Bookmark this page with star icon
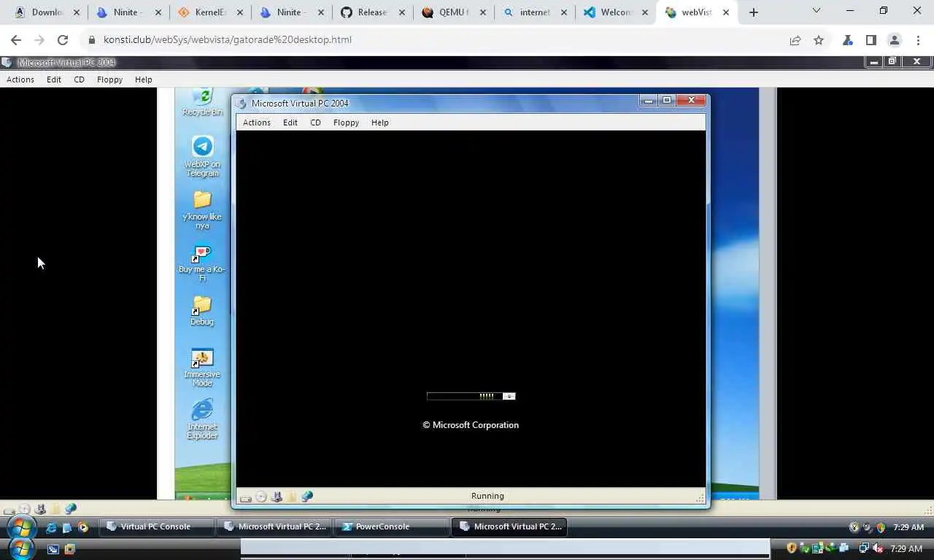Image resolution: width=934 pixels, height=560 pixels. coord(819,40)
